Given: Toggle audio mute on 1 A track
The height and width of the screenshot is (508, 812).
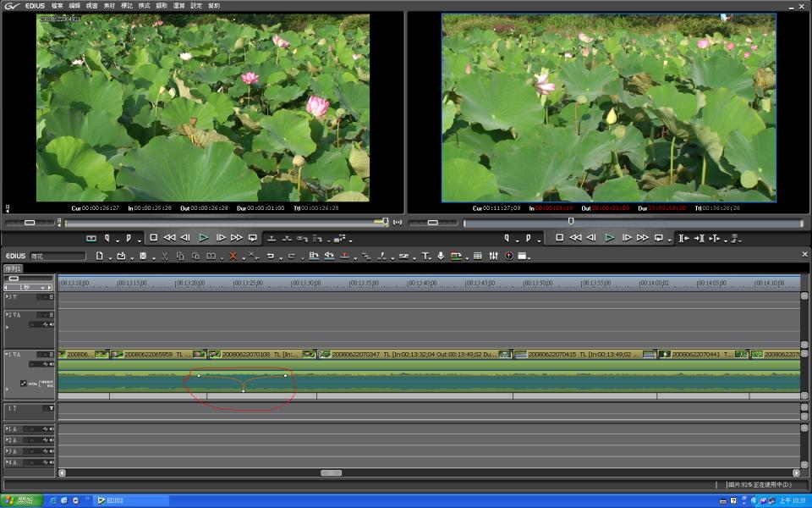Looking at the screenshot, I should coord(51,429).
